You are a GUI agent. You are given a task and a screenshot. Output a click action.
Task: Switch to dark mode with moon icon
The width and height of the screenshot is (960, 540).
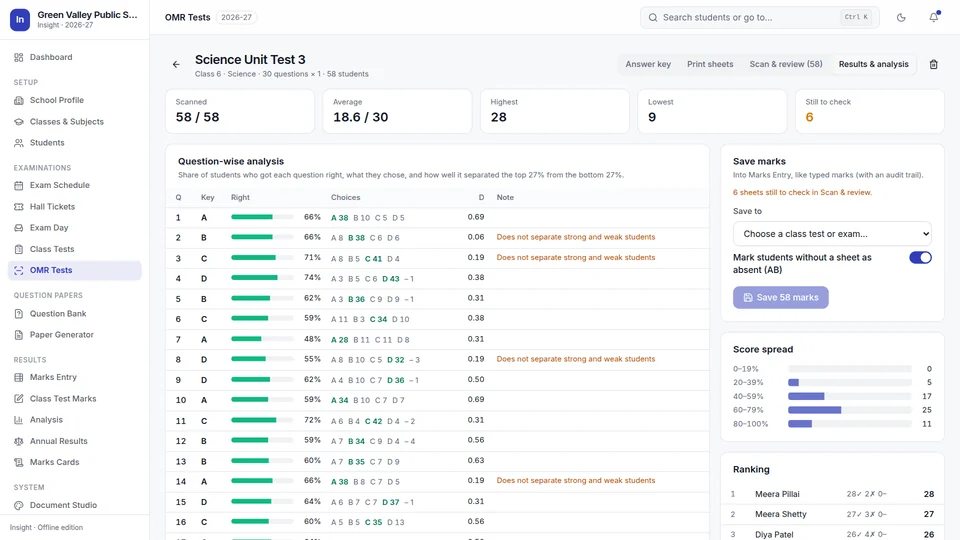point(901,18)
